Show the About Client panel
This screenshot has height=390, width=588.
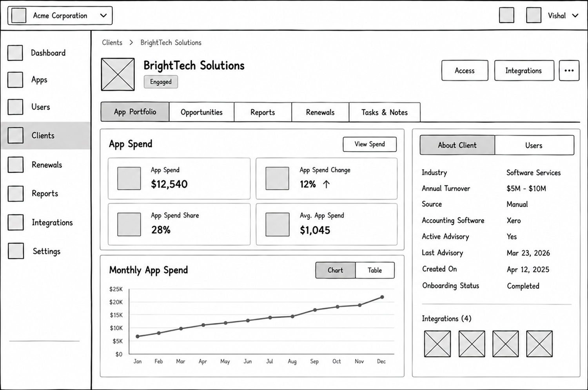[x=457, y=145]
